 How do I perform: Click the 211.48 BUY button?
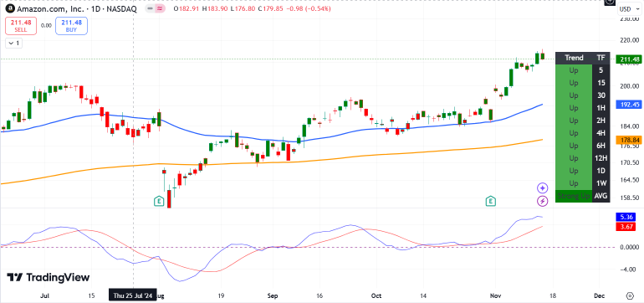pyautogui.click(x=71, y=26)
